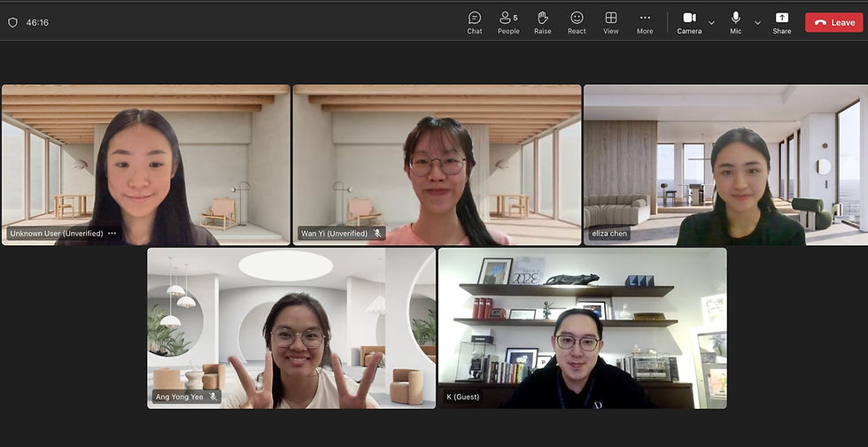Click the K (Guest) name label
This screenshot has height=447, width=868.
click(x=462, y=397)
